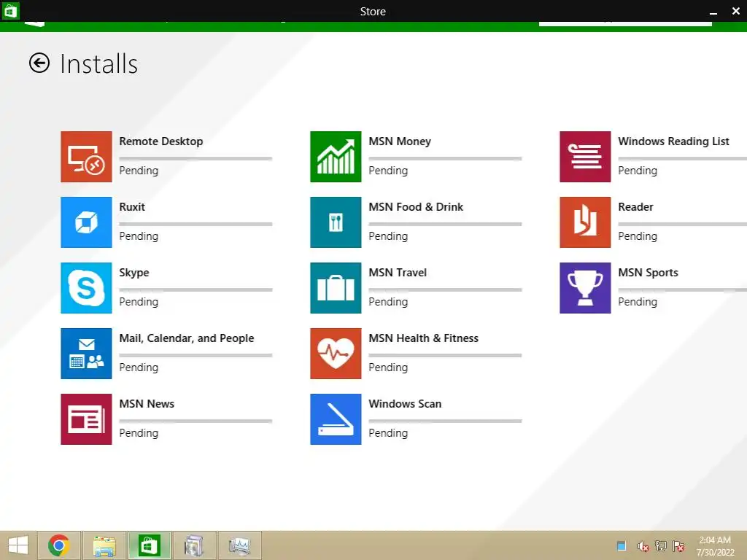Open the performance monitor taskbar icon

point(239,545)
